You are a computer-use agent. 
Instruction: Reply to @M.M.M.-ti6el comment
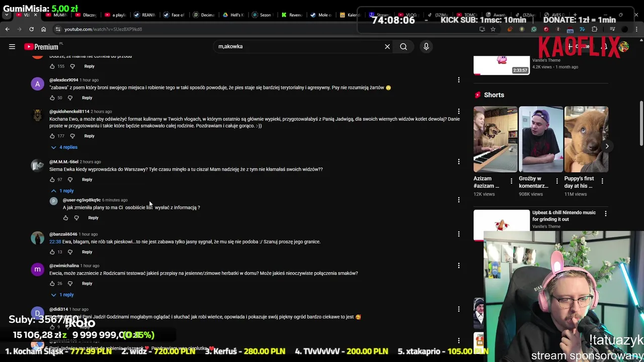coord(87,179)
